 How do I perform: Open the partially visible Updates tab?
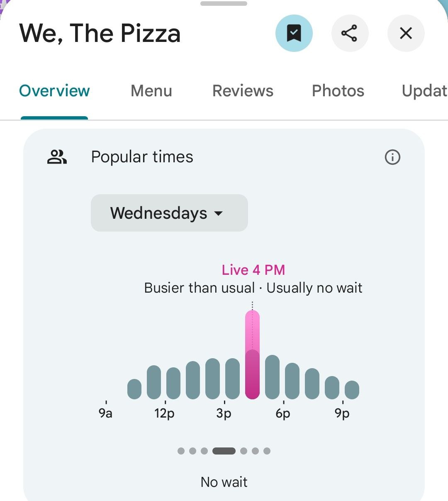(424, 91)
